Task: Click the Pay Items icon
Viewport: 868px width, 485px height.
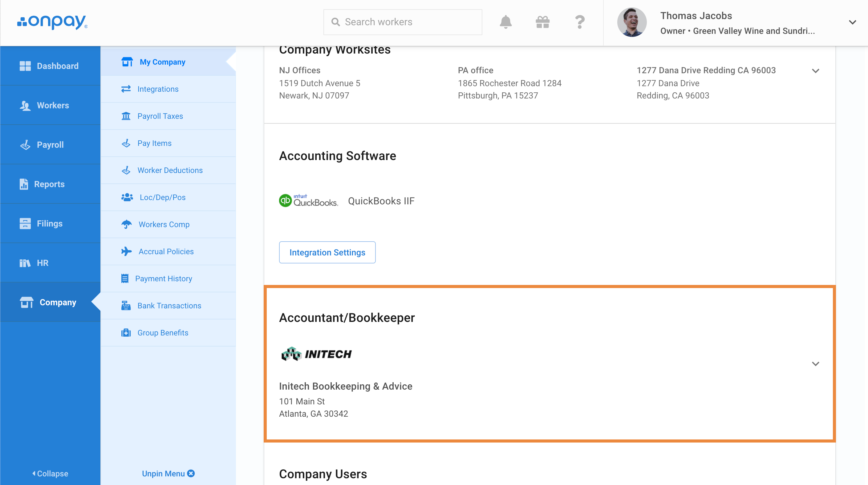Action: (126, 143)
